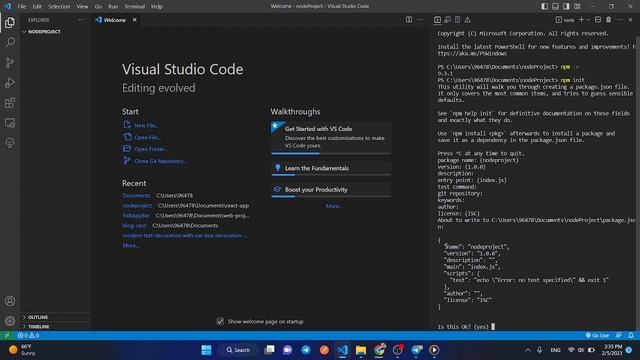Select the node terminal label
Viewport: 640px width, 360px height.
565,20
